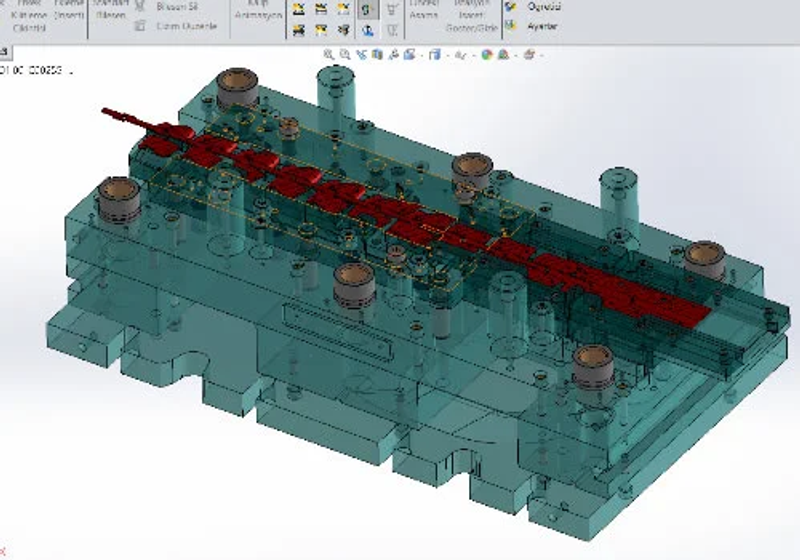This screenshot has height=560, width=800.
Task: Expand the Hide/Show Items dropdown arrow
Action: pos(473,55)
